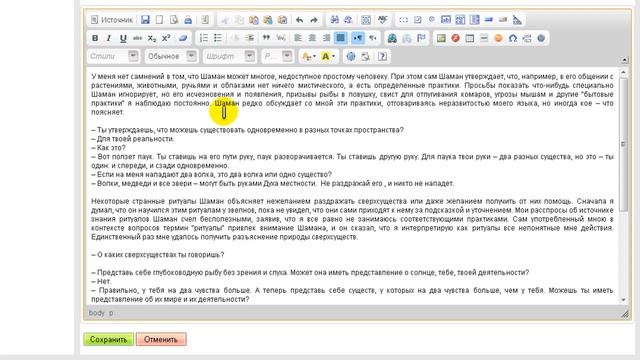This screenshot has width=640, height=360.
Task: Insert a form button element
Action: [x=489, y=20]
